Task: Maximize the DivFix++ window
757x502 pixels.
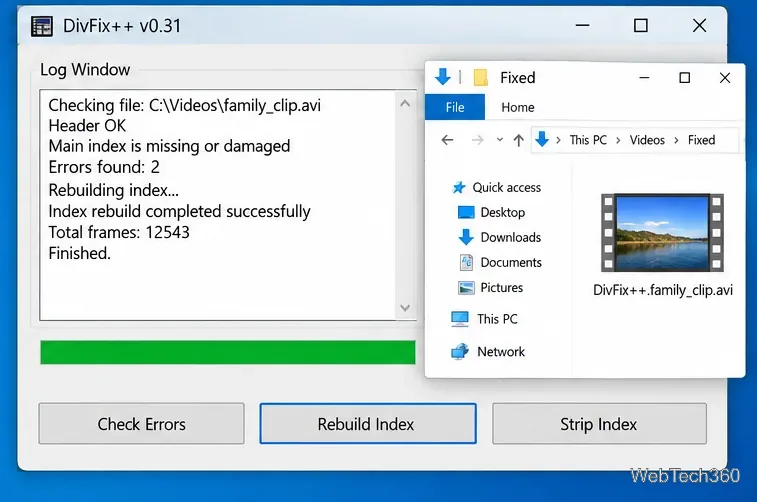Action: click(641, 25)
